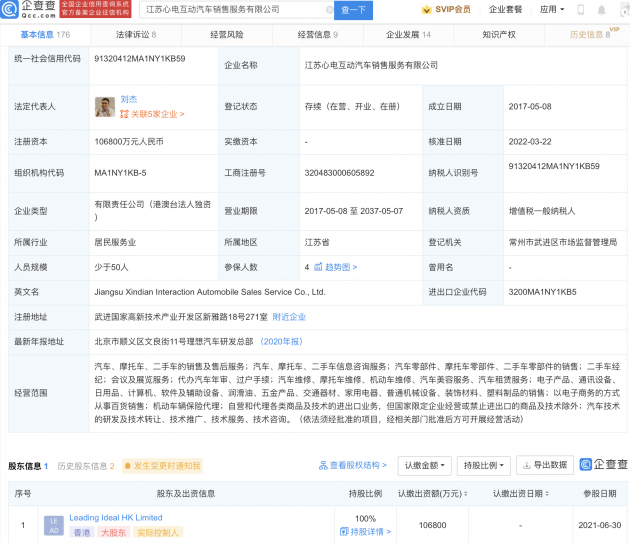Screen dimensions: 630x543
Task: Click the 大股东 tag
Action: 113,533
